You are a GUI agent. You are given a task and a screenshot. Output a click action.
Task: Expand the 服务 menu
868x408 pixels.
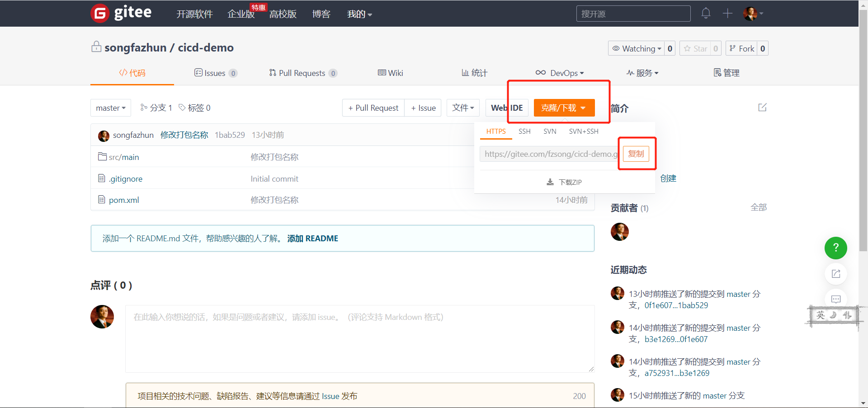tap(642, 73)
